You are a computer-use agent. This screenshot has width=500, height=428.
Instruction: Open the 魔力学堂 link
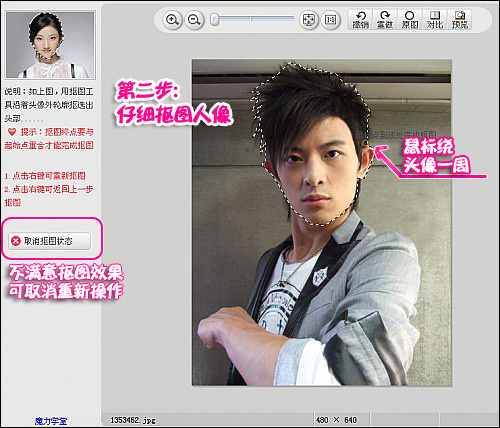point(51,421)
